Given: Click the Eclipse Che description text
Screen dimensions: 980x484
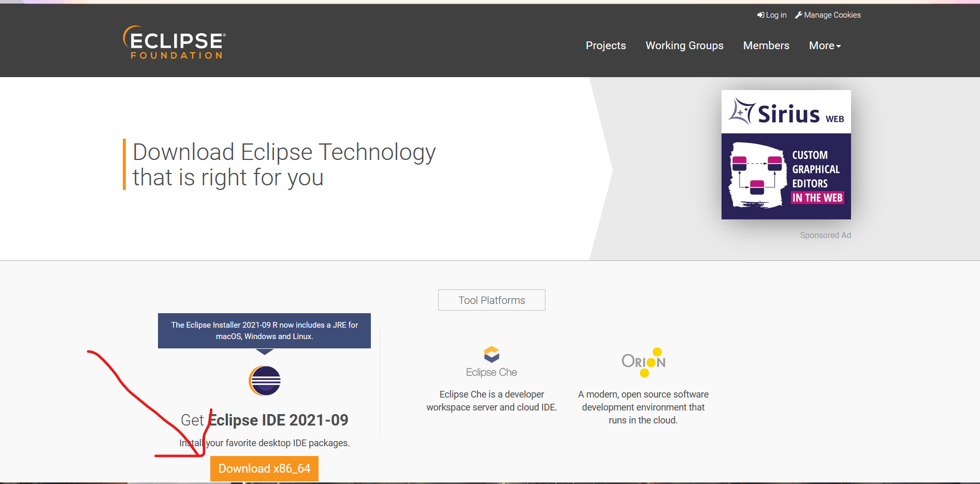Looking at the screenshot, I should [x=492, y=401].
